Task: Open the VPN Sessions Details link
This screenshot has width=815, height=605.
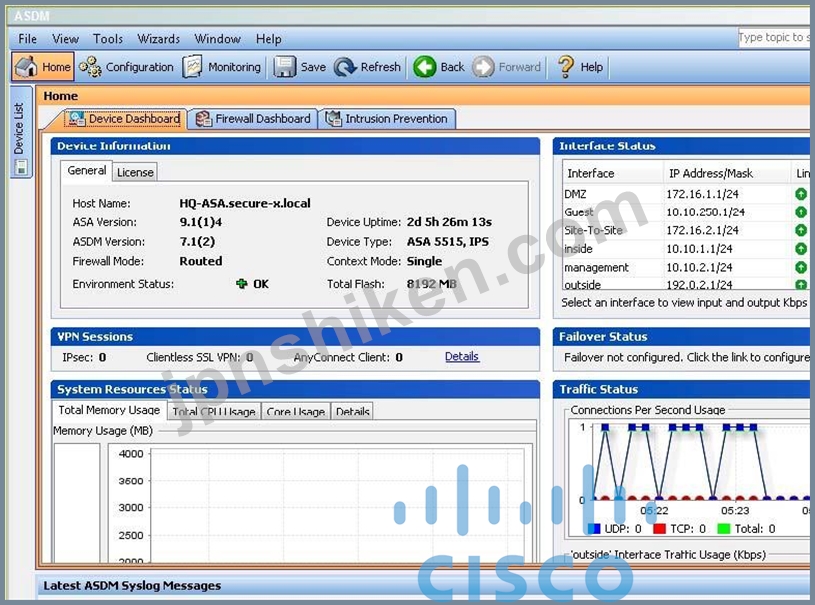Action: [462, 357]
